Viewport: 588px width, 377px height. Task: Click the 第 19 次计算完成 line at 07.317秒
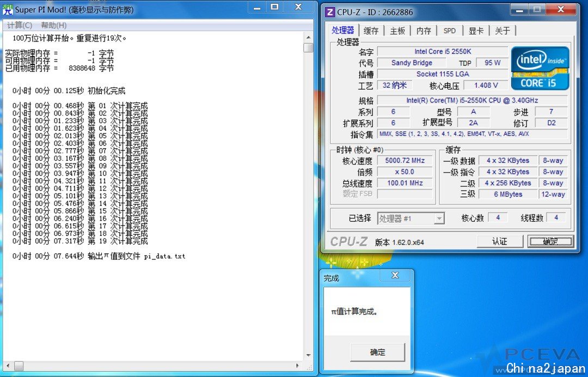point(80,241)
